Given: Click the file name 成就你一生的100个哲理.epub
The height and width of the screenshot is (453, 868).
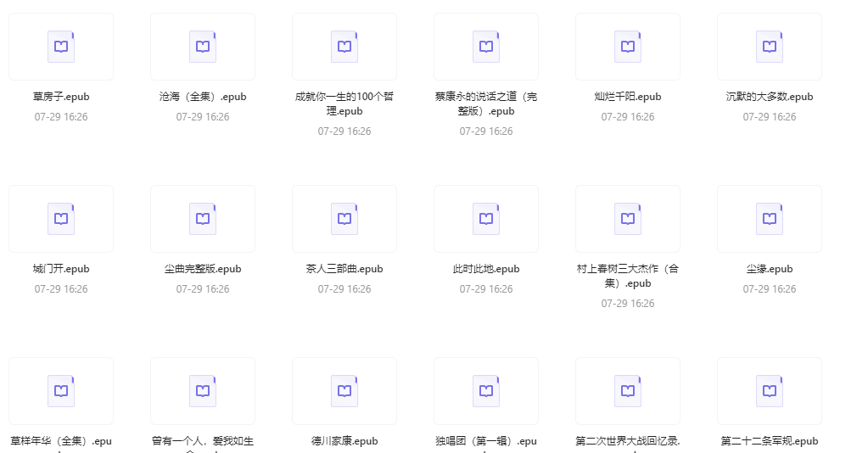Looking at the screenshot, I should 344,103.
